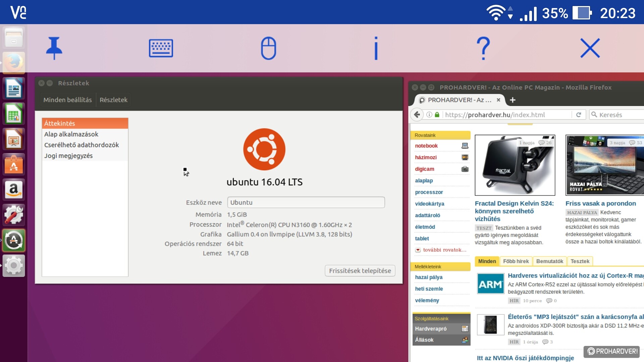Switch to Főbb hírek tab
This screenshot has width=644, height=362.
(x=516, y=261)
